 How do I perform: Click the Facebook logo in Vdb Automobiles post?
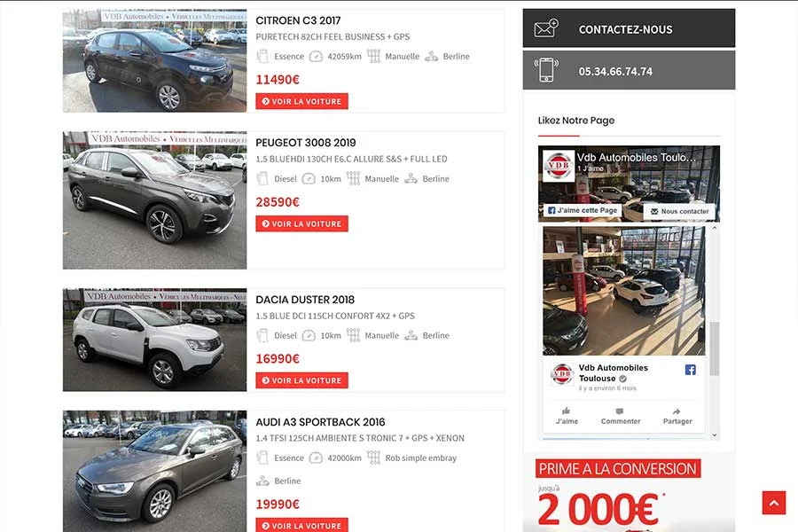pyautogui.click(x=690, y=370)
